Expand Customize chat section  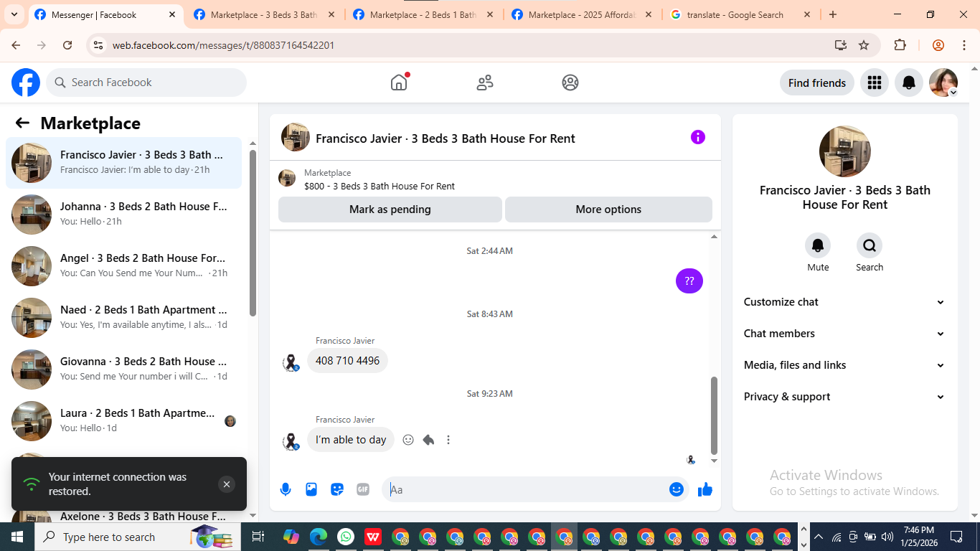[844, 302]
